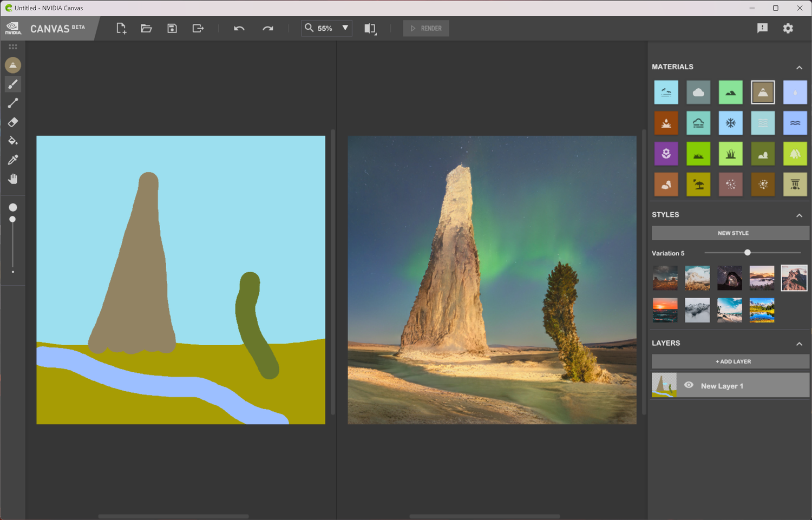Select the Brush tool

[x=13, y=84]
